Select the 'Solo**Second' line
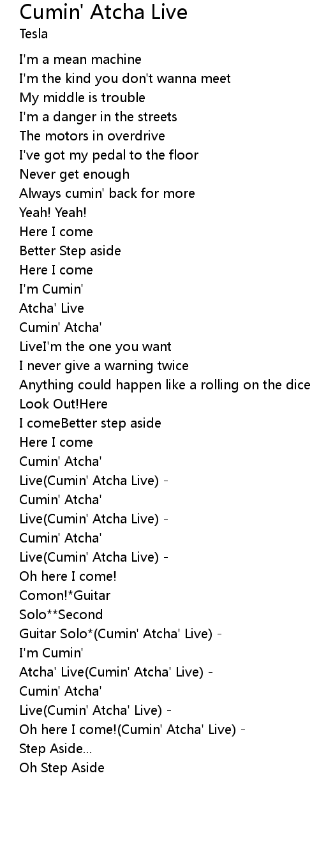 [x=61, y=615]
